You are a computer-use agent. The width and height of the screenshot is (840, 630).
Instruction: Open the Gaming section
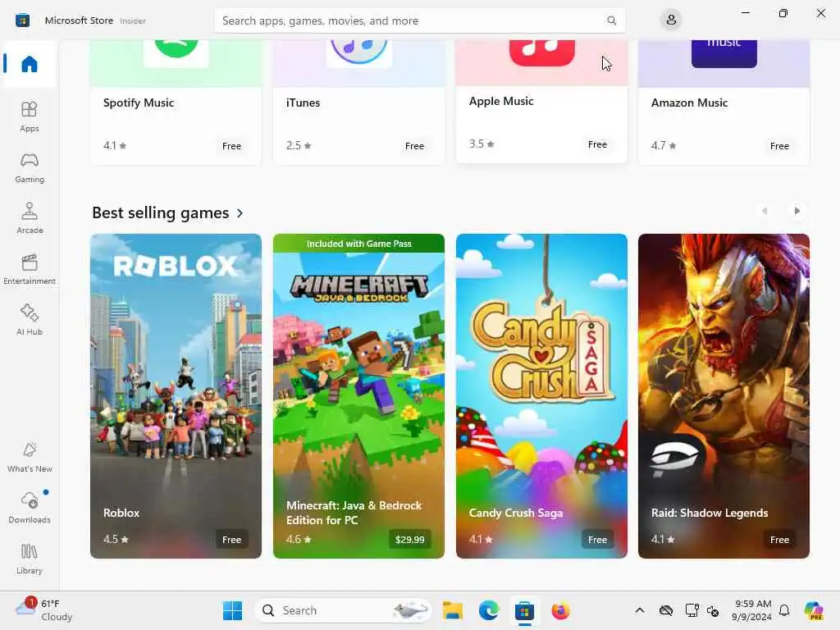click(x=29, y=167)
